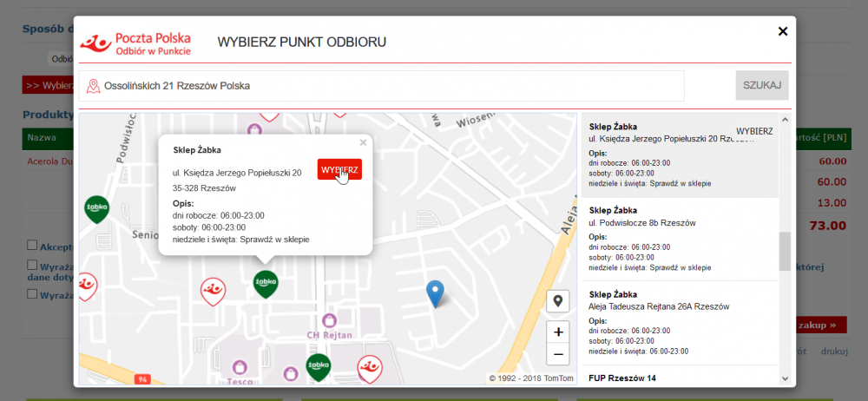
Task: Click the CH Rejtan shopping icon
Action: [x=329, y=320]
